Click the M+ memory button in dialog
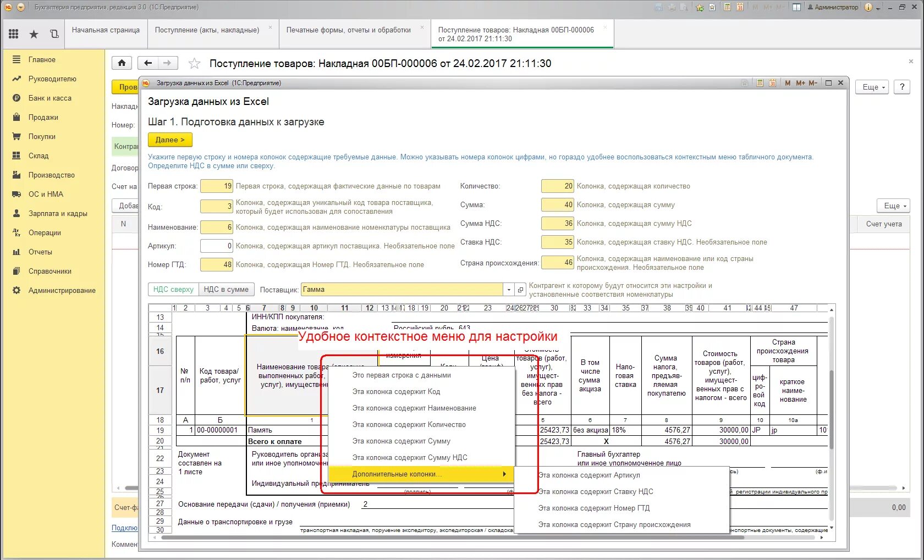The height and width of the screenshot is (560, 924). 800,83
